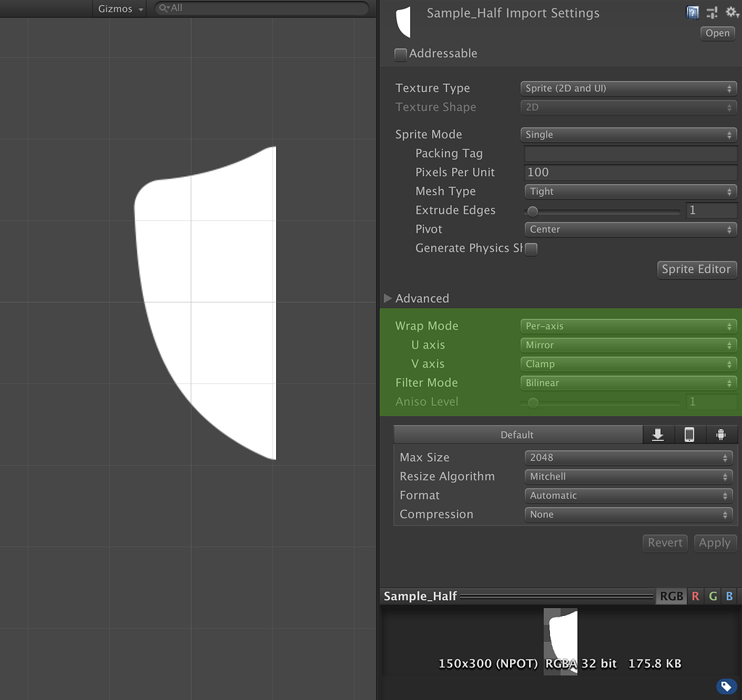Open the Sprite Editor
Image resolution: width=742 pixels, height=700 pixels.
[x=696, y=269]
